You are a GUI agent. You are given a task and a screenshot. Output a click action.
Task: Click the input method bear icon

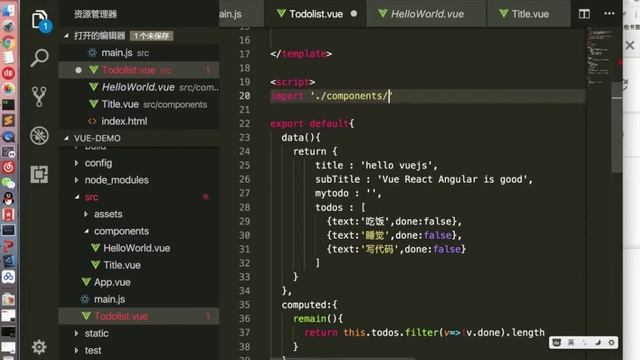coord(556,342)
